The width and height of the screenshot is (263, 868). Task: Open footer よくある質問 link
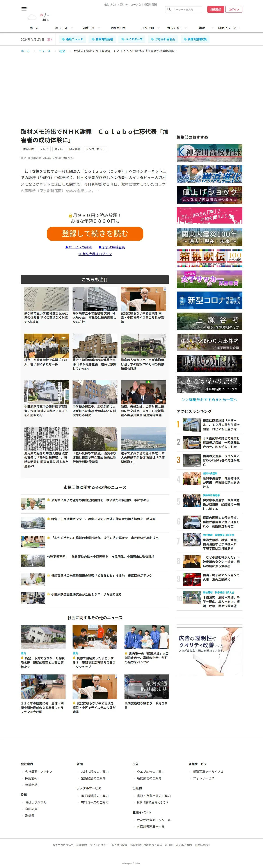click(184, 845)
